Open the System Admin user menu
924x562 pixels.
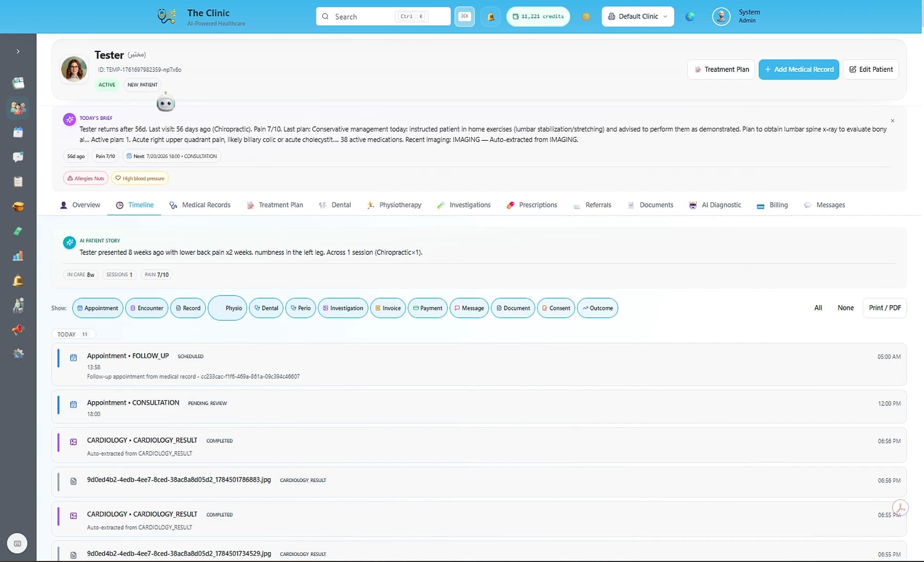click(737, 16)
